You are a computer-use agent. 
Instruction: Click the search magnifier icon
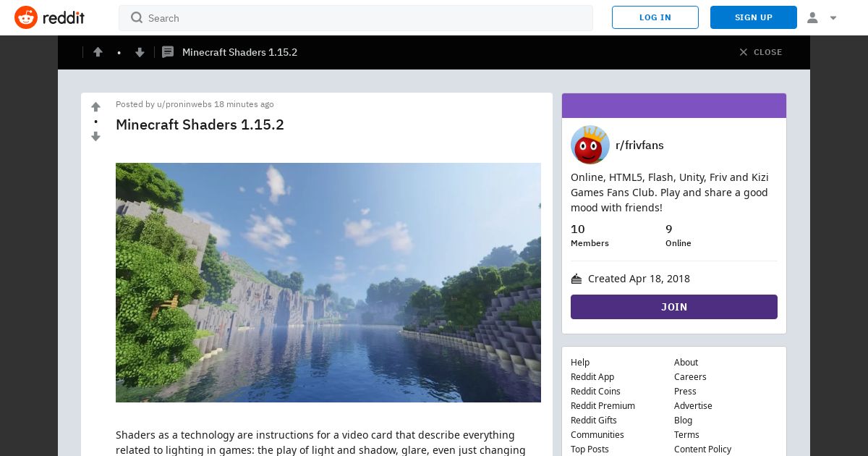click(x=137, y=18)
